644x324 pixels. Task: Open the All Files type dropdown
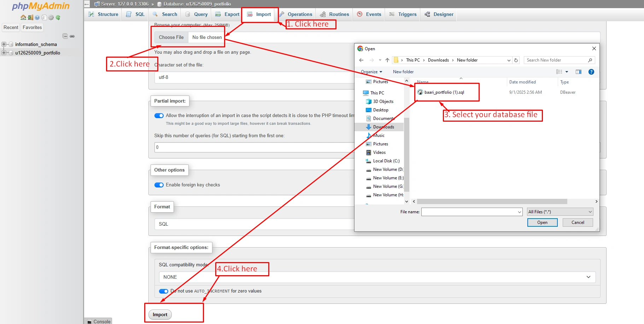tap(560, 212)
